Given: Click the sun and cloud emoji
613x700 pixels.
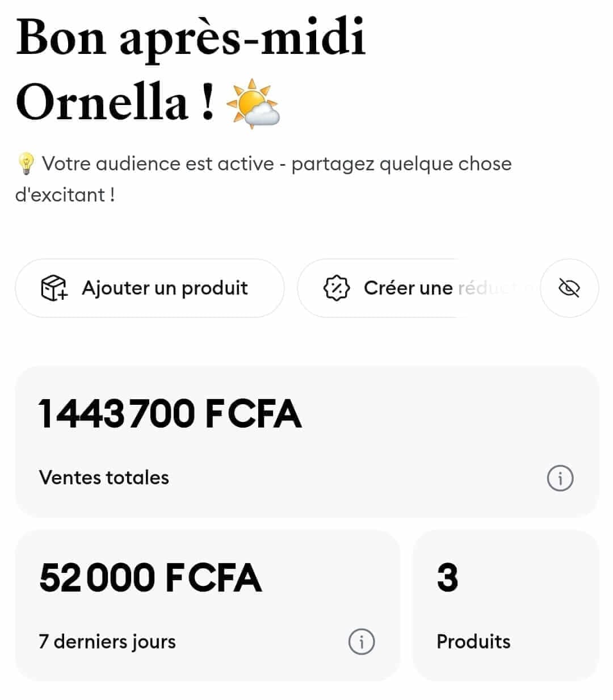Looking at the screenshot, I should pos(253,104).
